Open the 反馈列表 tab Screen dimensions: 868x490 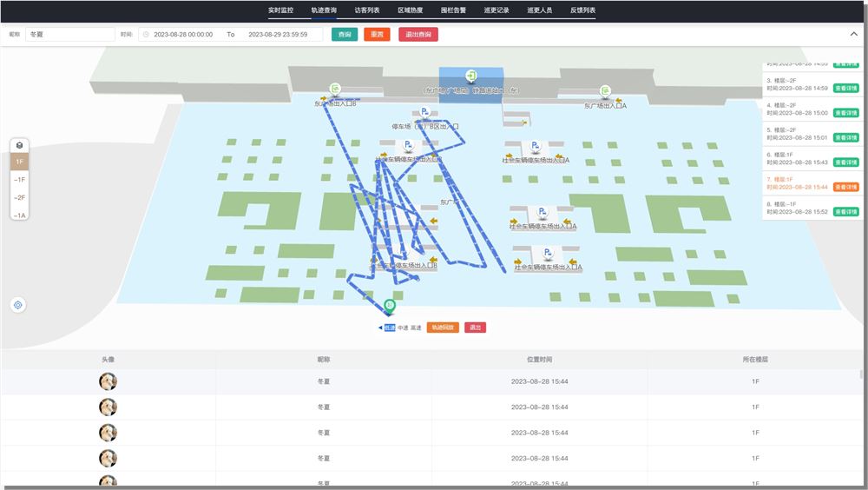tap(583, 10)
